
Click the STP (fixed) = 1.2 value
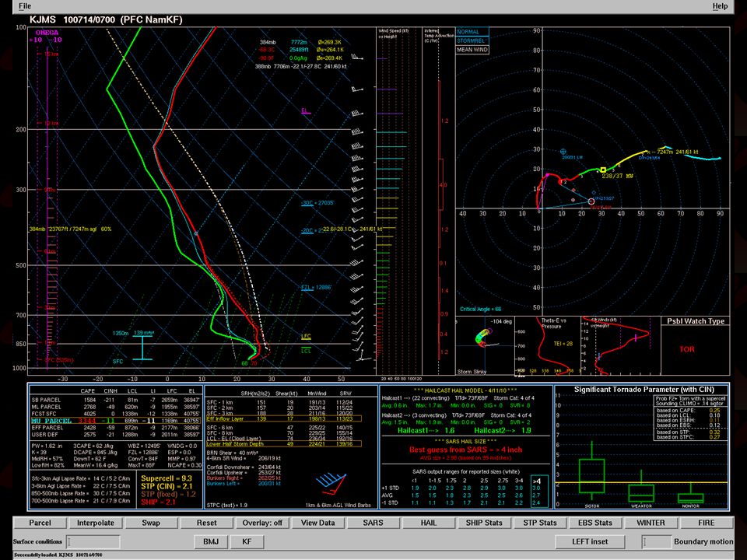(168, 495)
